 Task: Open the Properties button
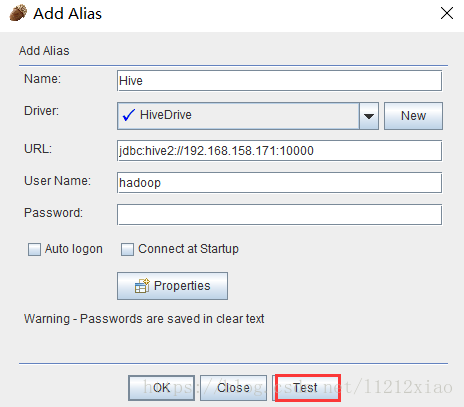tap(172, 286)
